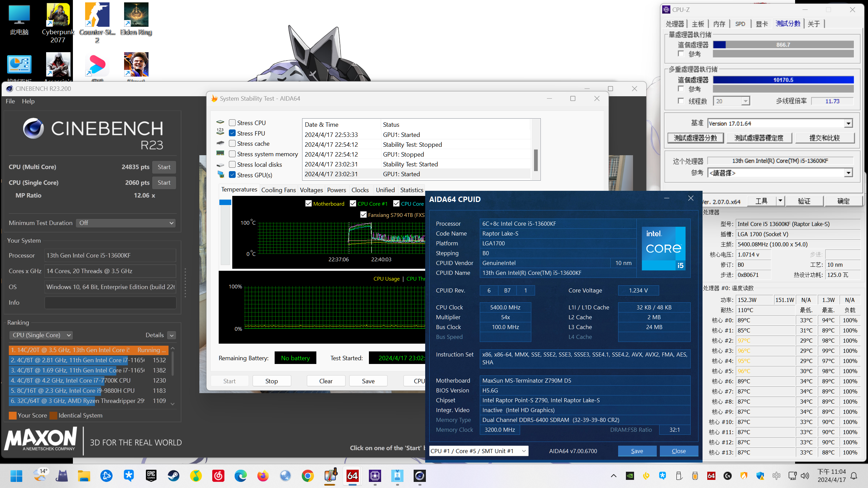Enable Stress cache checkbox
The height and width of the screenshot is (488, 868).
(x=232, y=143)
